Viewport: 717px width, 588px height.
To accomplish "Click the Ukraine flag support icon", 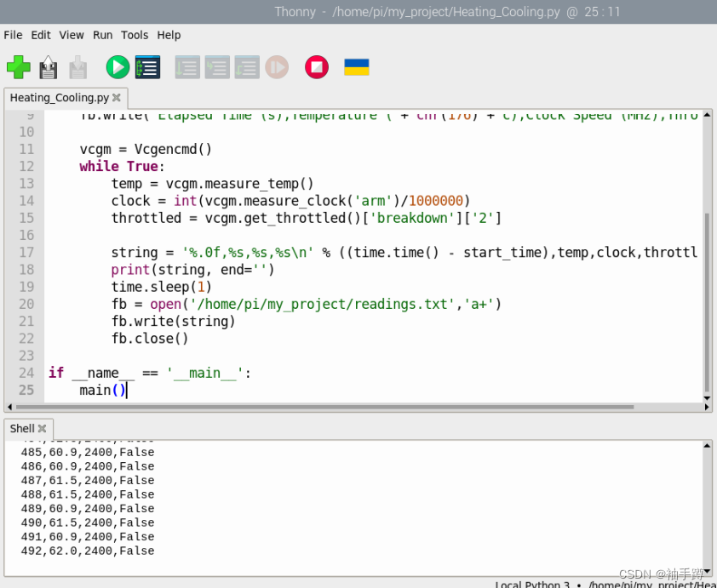I will coord(357,67).
